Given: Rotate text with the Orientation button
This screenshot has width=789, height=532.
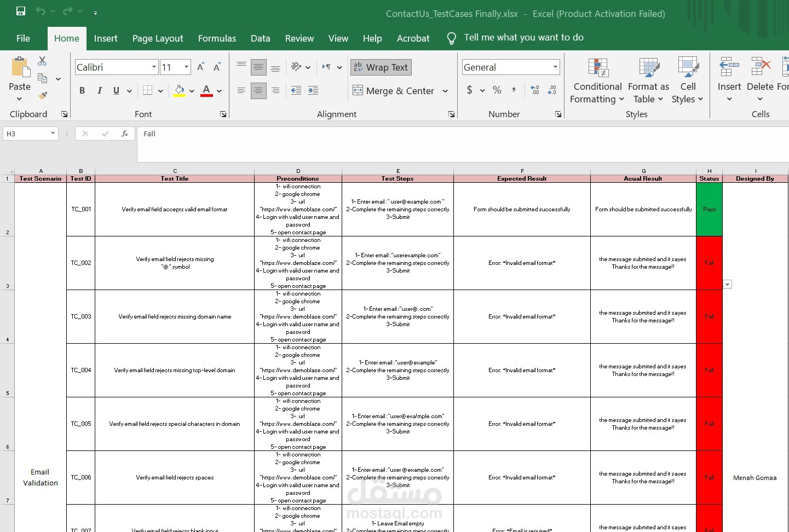Looking at the screenshot, I should coord(296,67).
